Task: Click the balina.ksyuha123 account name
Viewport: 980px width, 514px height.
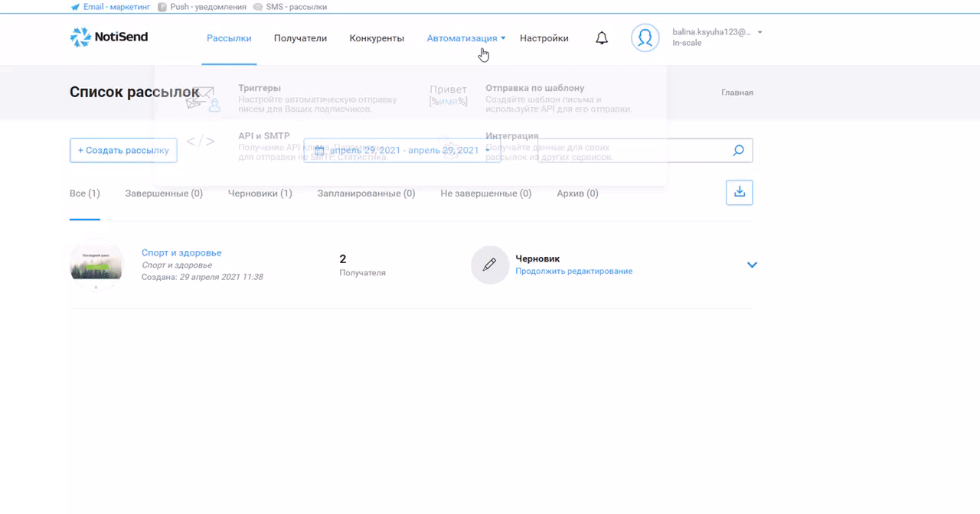Action: [712, 33]
